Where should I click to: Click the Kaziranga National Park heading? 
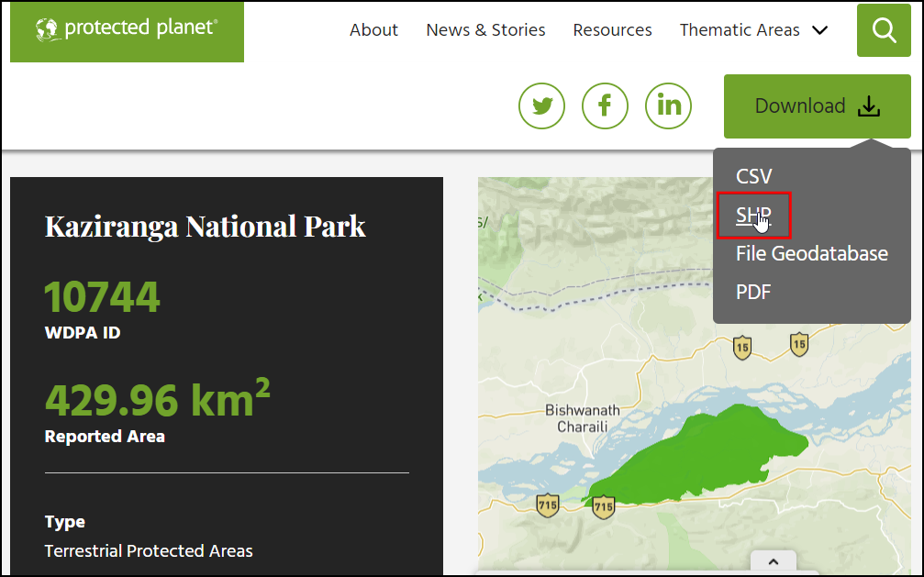[205, 226]
